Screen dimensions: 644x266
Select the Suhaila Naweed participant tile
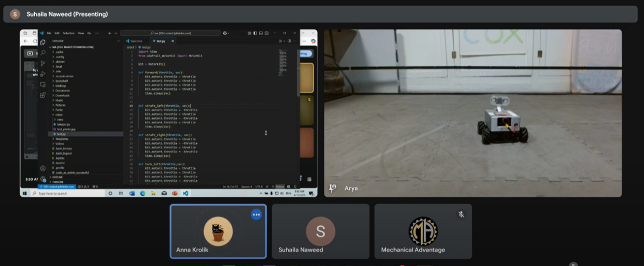pyautogui.click(x=320, y=231)
